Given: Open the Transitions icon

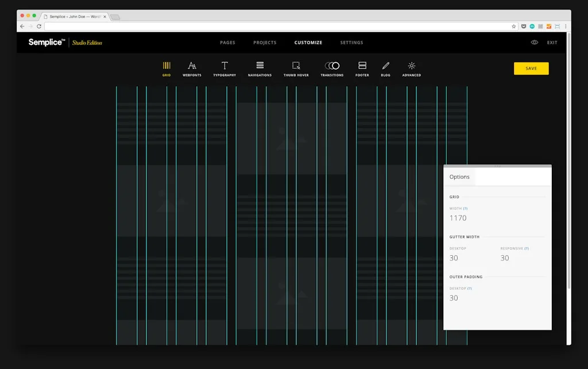Looking at the screenshot, I should coord(332,65).
